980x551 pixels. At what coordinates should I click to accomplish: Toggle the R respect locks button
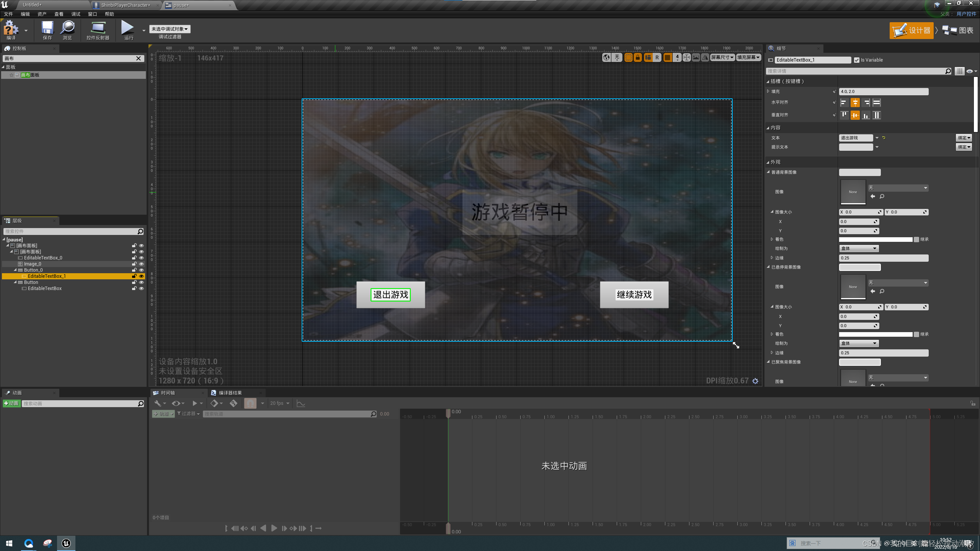pos(657,57)
